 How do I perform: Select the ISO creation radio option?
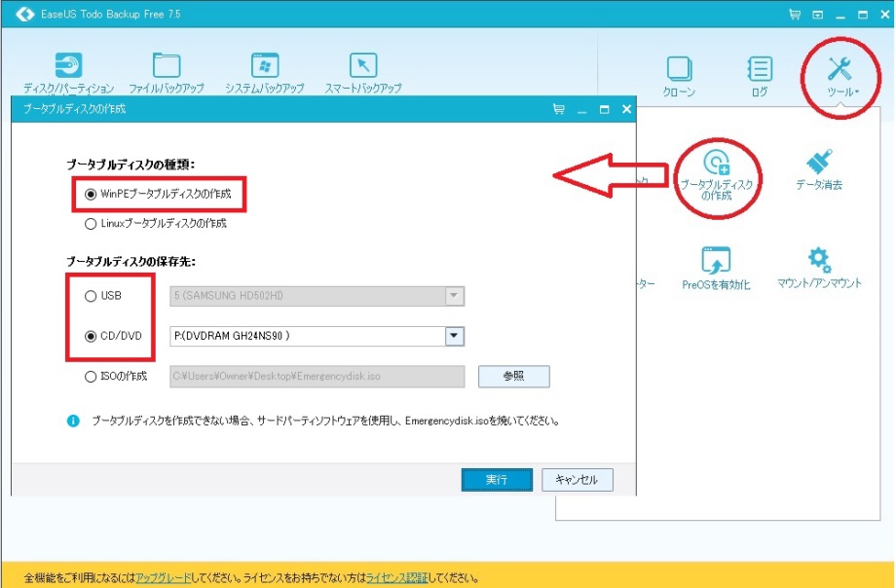coord(92,376)
